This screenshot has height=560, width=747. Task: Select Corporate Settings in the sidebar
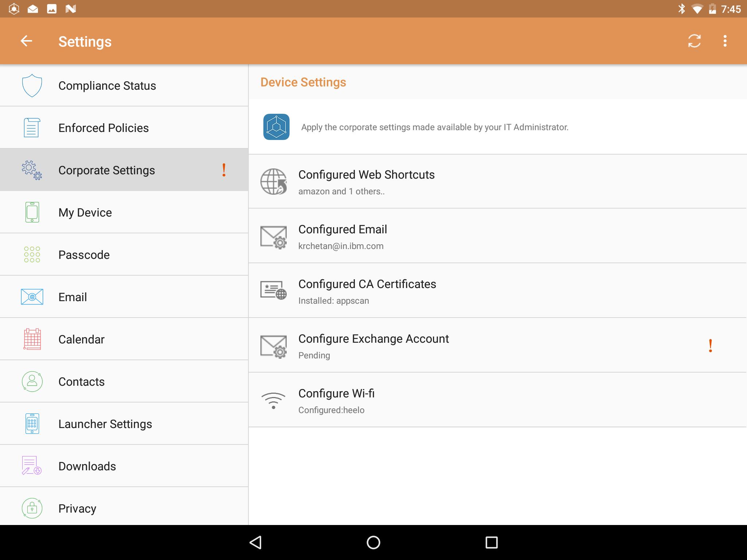click(124, 170)
